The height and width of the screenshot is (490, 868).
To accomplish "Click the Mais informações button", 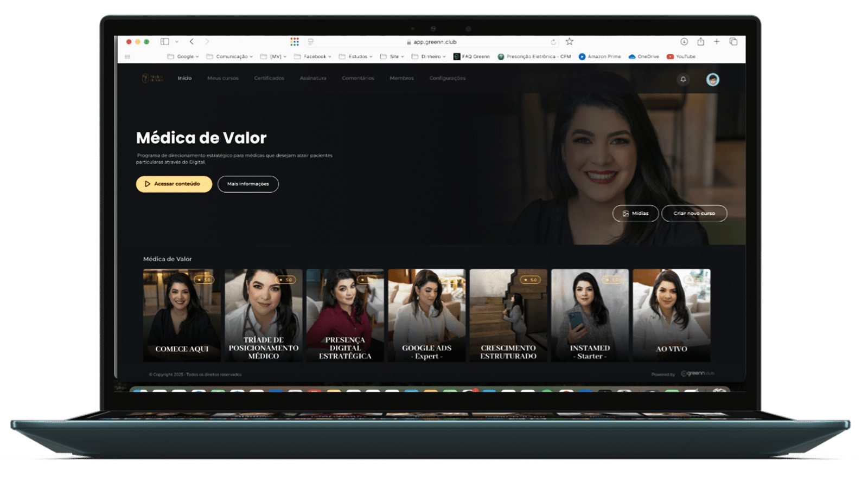I will [x=248, y=184].
